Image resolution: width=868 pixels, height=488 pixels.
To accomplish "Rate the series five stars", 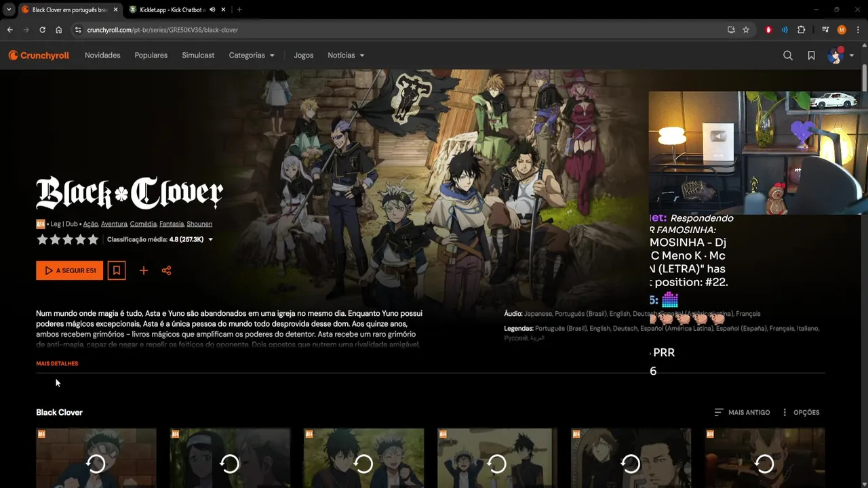I will coord(93,239).
